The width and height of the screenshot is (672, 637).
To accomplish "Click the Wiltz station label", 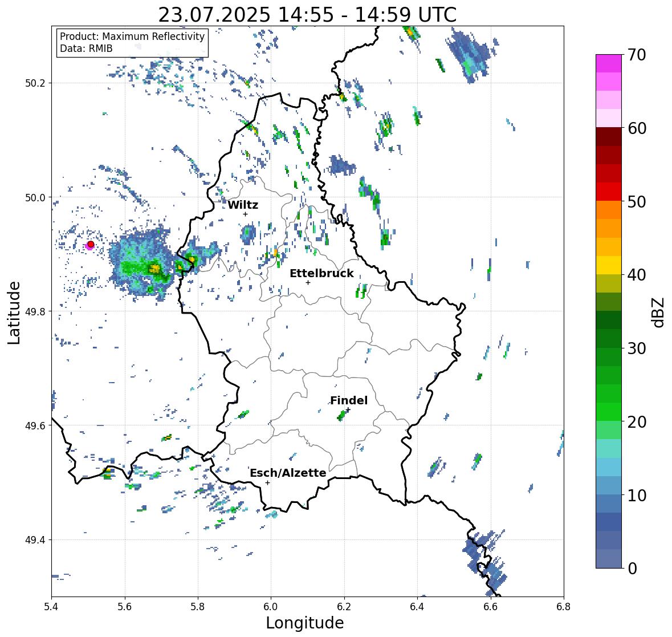I will (x=243, y=205).
